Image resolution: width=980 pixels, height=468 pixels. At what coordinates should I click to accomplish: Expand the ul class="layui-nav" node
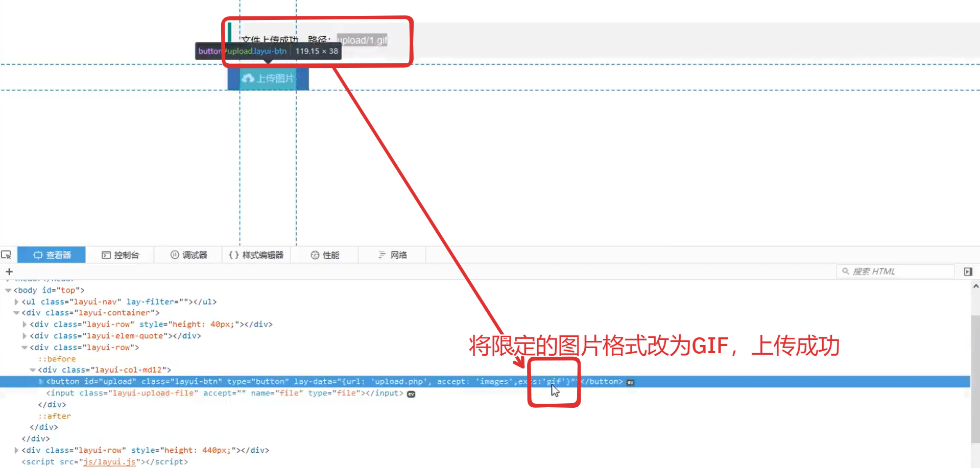coord(16,302)
